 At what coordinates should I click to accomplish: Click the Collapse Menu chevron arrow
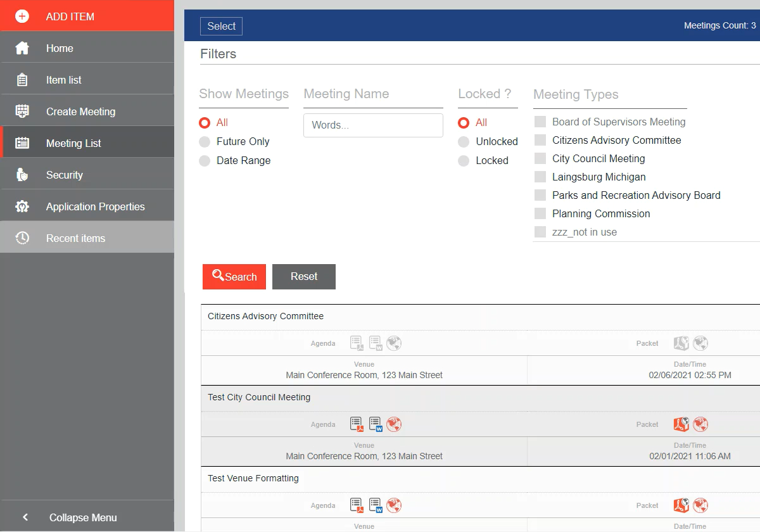coord(25,517)
